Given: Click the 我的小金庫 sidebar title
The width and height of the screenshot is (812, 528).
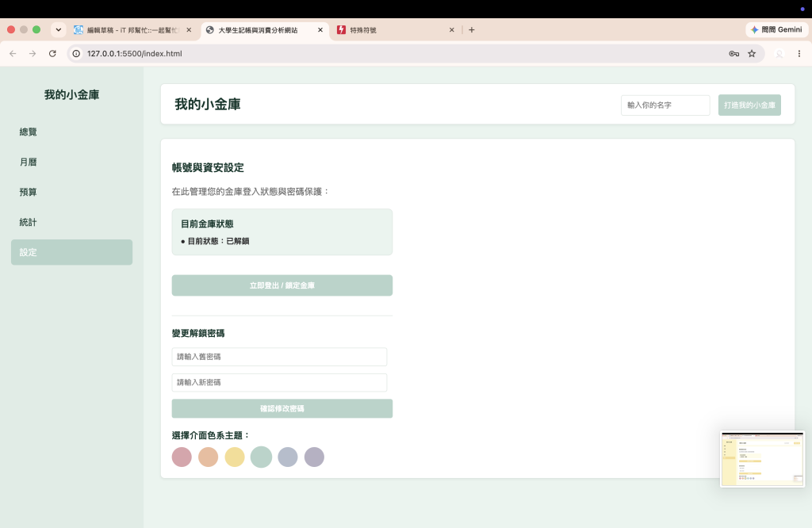Looking at the screenshot, I should pyautogui.click(x=71, y=94).
